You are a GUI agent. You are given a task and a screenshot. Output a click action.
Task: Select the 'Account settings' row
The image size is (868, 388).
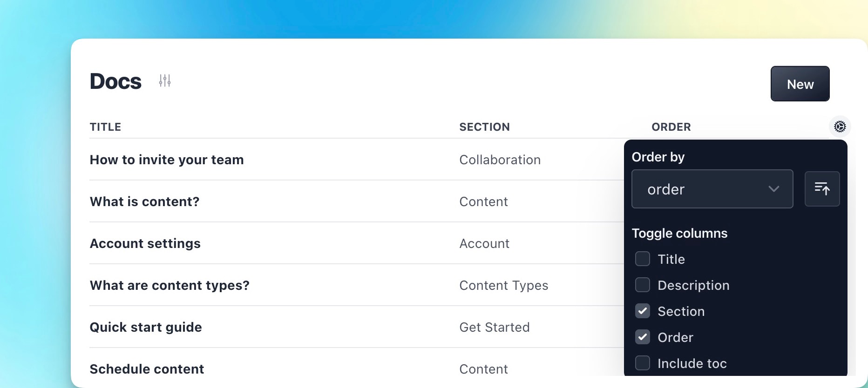click(x=145, y=243)
